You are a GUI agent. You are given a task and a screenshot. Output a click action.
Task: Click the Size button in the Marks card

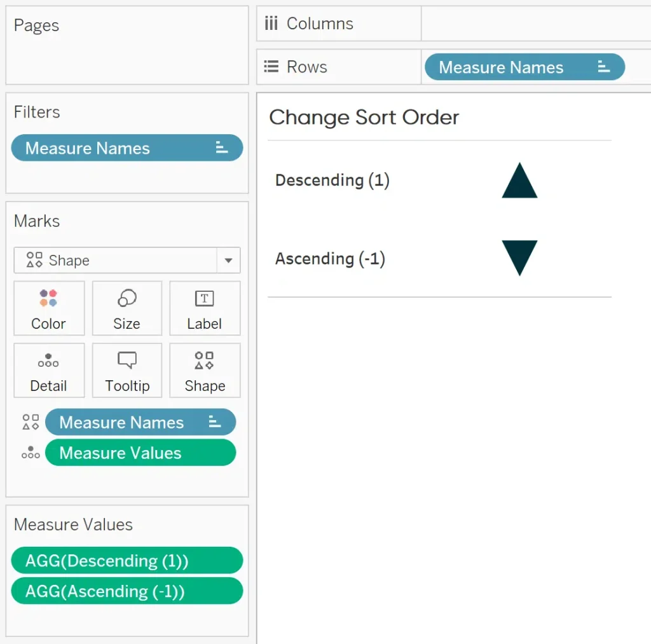[127, 308]
